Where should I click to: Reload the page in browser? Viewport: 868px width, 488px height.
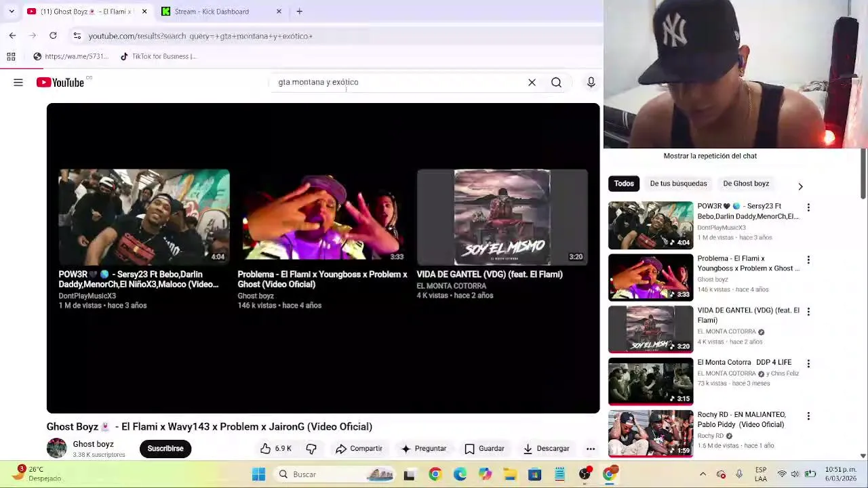53,35
